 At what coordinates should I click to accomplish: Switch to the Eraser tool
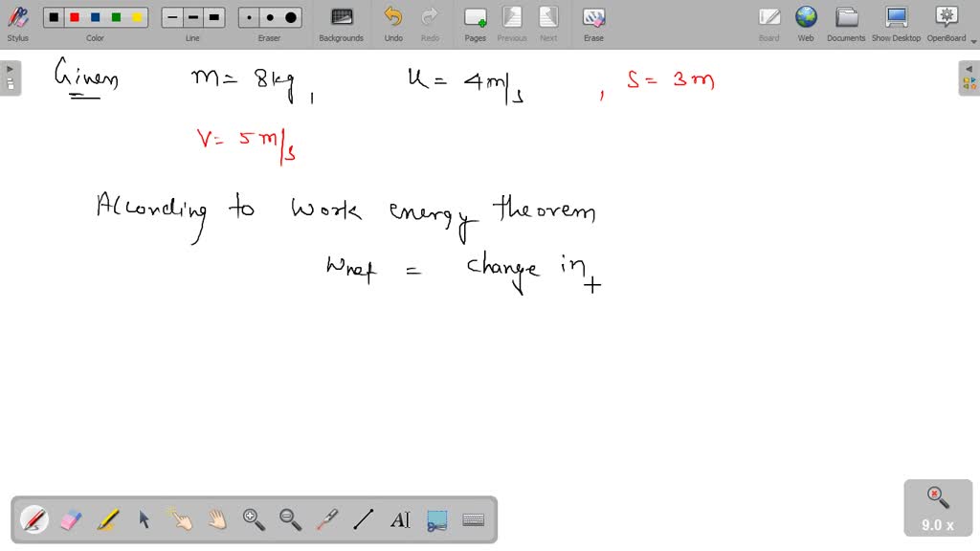[x=72, y=519]
